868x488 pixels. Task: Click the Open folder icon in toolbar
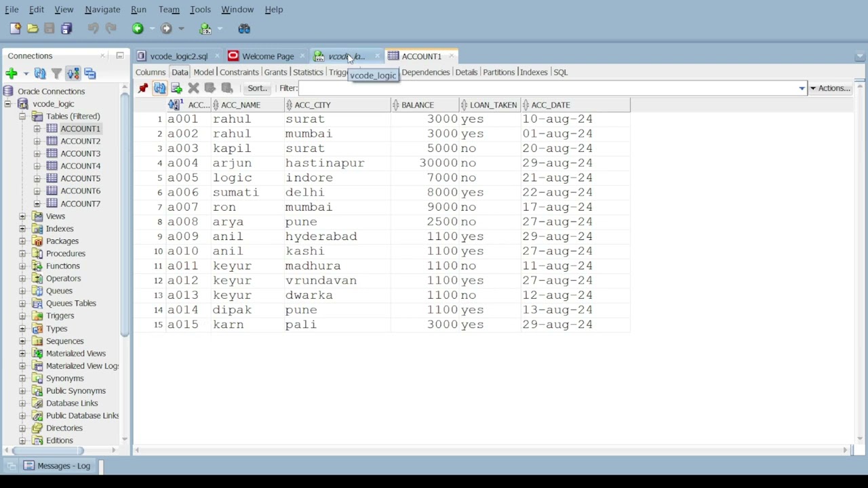[33, 28]
